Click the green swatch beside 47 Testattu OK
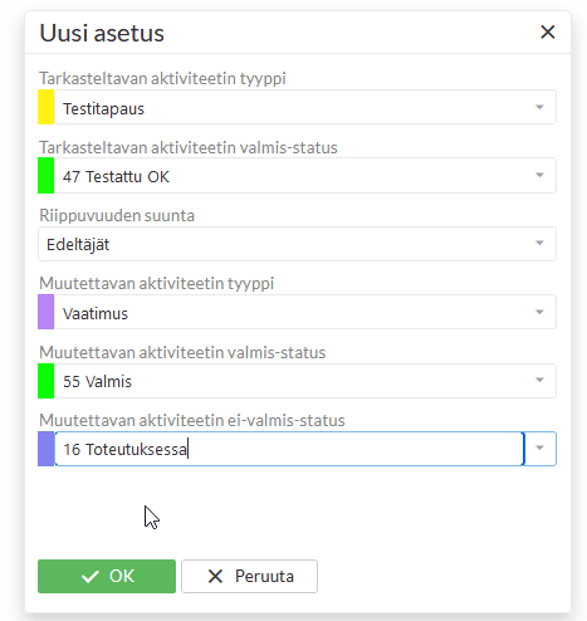587x621 pixels. pos(46,175)
